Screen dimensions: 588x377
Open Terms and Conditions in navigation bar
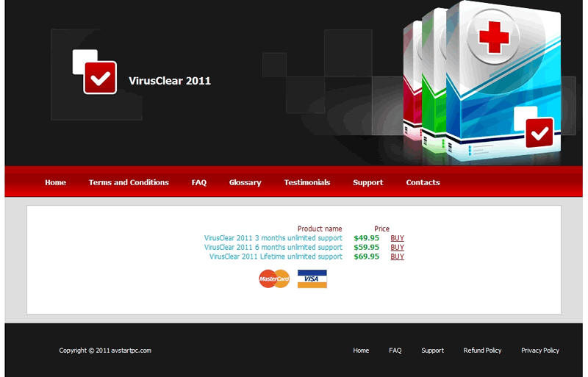[129, 182]
